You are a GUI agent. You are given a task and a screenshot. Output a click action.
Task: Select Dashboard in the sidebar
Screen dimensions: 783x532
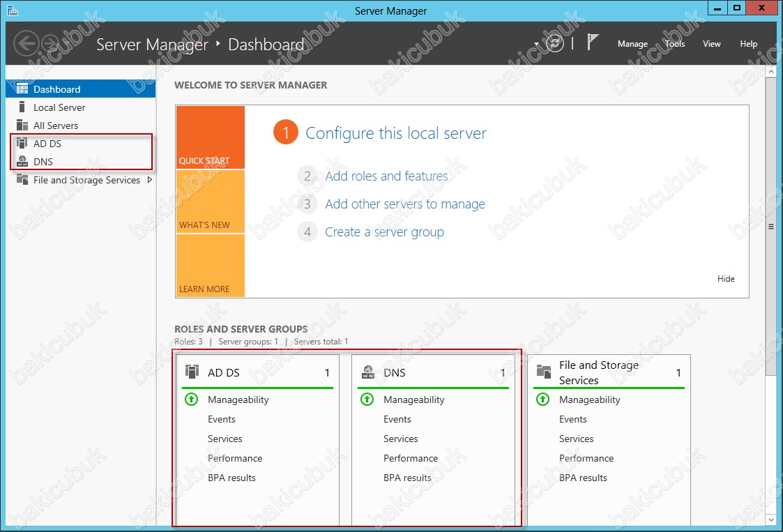point(81,89)
